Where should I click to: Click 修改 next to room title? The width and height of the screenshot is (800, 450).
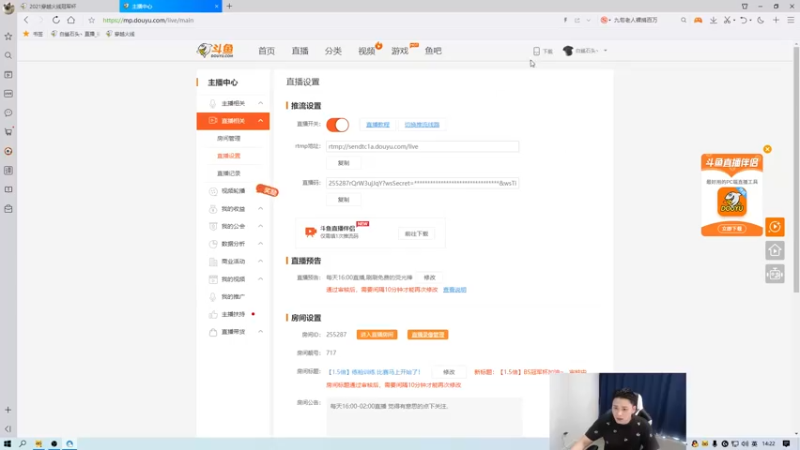click(448, 372)
